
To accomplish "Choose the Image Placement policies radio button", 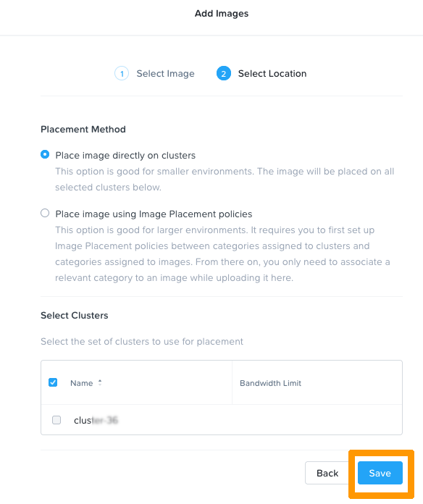I will tap(45, 213).
